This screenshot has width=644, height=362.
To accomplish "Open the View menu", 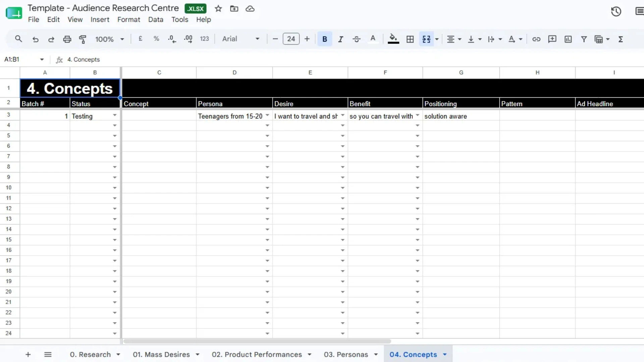I will tap(75, 19).
